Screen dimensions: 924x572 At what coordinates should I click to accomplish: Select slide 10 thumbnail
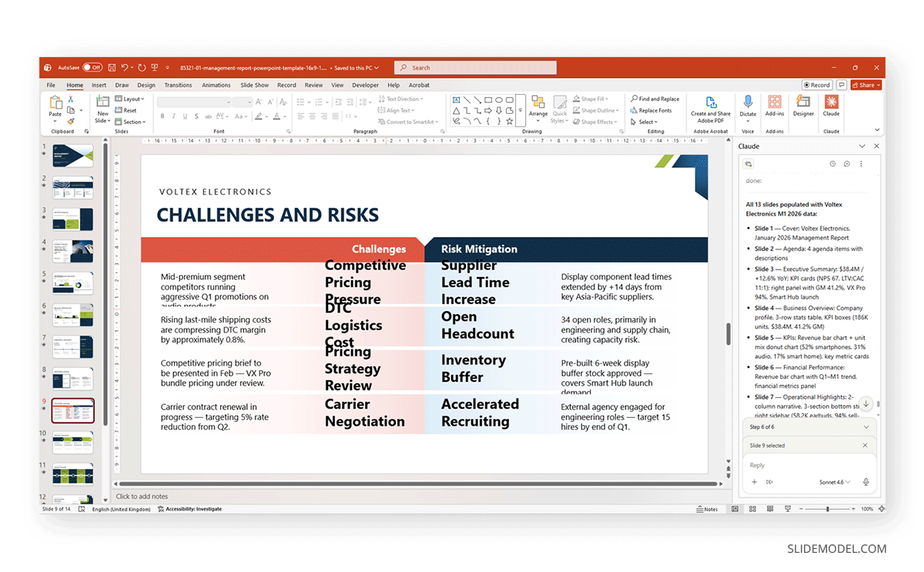click(x=72, y=443)
